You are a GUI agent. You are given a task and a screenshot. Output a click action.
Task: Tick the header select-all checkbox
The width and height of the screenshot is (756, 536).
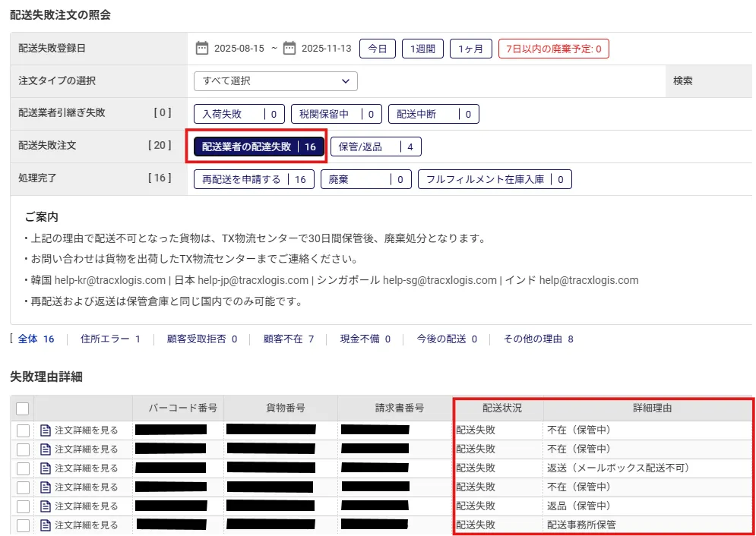point(22,409)
